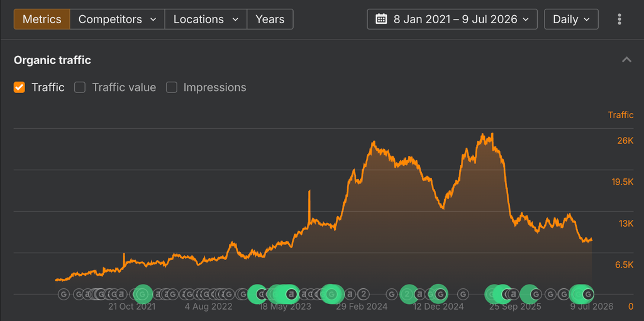This screenshot has width=644, height=321.
Task: Click the 29 Feb 2024 date label
Action: (362, 307)
